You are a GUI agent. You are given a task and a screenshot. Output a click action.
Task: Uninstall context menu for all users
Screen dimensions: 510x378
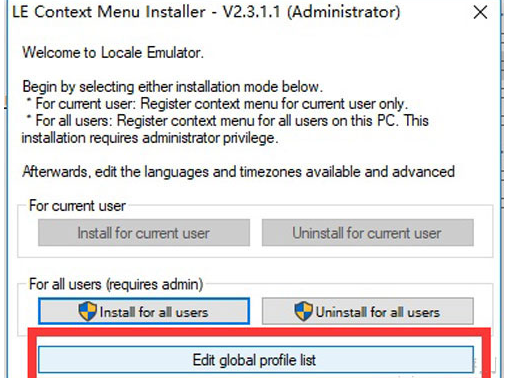click(367, 311)
